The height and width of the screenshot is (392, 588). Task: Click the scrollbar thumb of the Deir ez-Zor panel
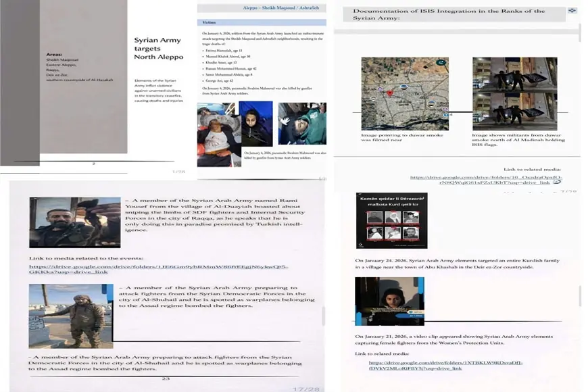point(581,295)
